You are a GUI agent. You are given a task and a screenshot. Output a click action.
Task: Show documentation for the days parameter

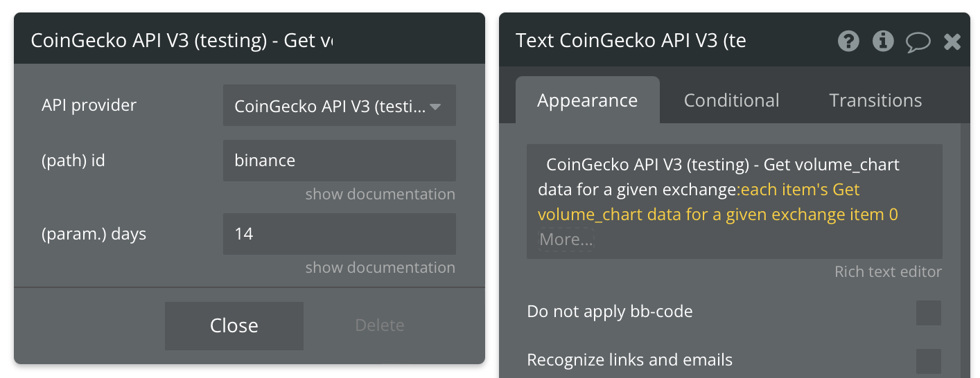click(380, 267)
